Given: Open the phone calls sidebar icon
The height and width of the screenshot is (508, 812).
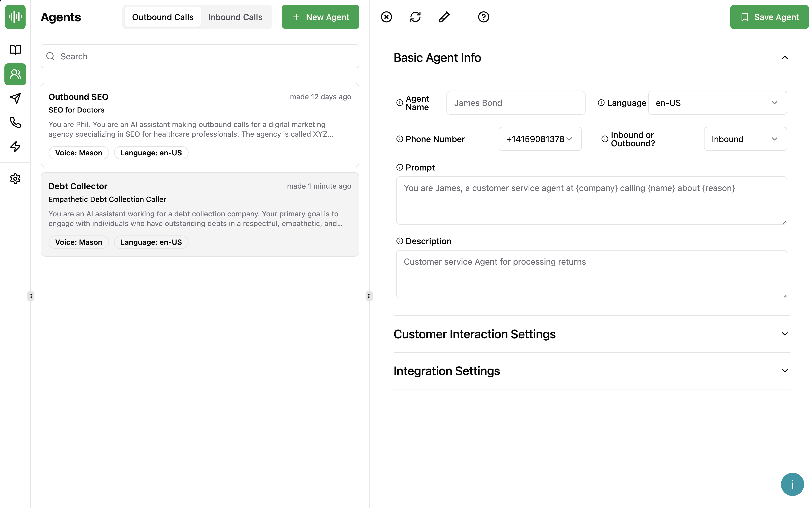Looking at the screenshot, I should pyautogui.click(x=15, y=122).
